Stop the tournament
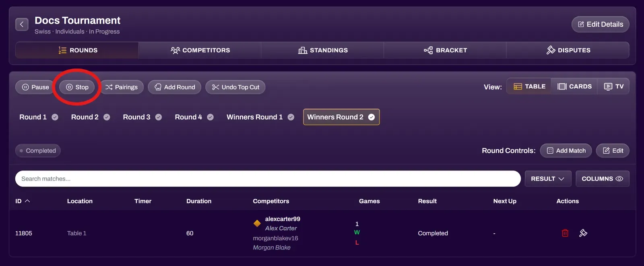Screen dimensions: 644x266 (x=77, y=87)
